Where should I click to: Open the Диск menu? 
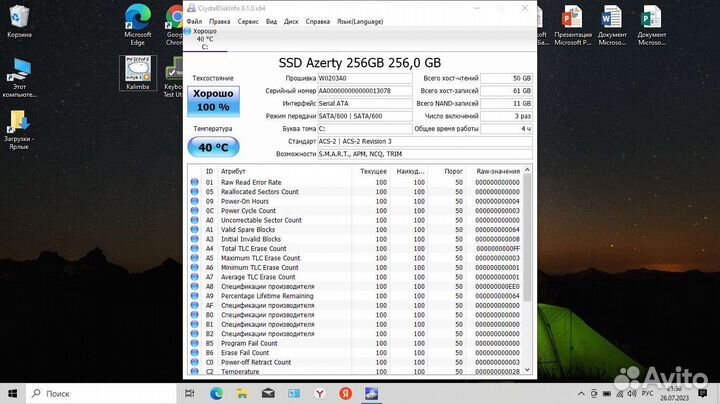tap(291, 21)
